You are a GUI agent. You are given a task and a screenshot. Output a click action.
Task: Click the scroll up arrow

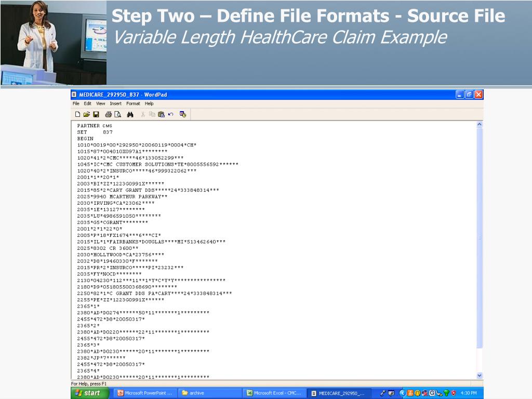pos(480,125)
